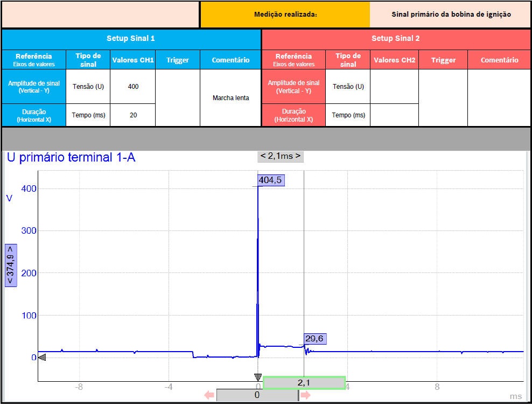The height and width of the screenshot is (406, 532).
Task: Click the gray 0 position field
Action: click(257, 395)
